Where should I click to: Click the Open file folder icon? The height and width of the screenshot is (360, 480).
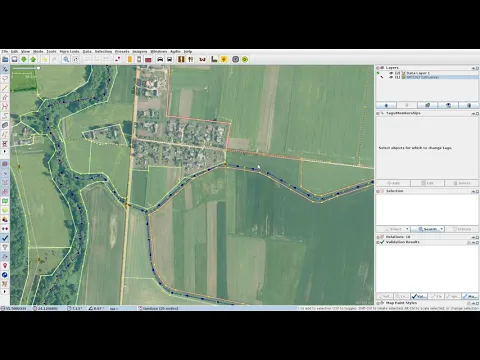5,59
